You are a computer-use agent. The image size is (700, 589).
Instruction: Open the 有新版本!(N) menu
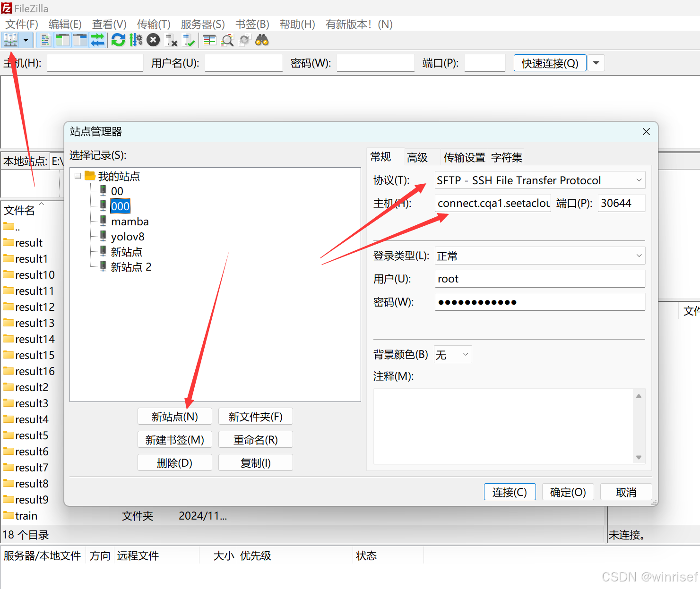pyautogui.click(x=359, y=24)
